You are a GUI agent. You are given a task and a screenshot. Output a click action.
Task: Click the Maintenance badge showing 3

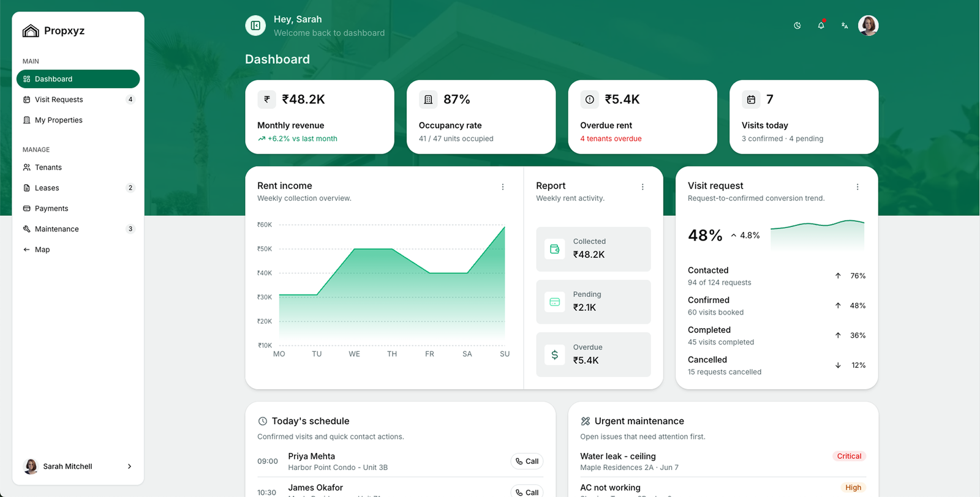[130, 229]
